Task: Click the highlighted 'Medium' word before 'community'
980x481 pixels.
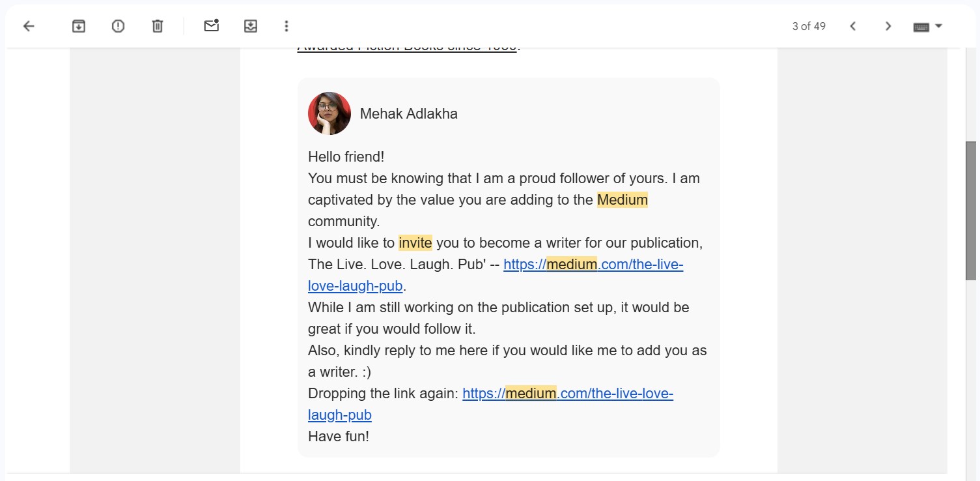Action: (622, 200)
